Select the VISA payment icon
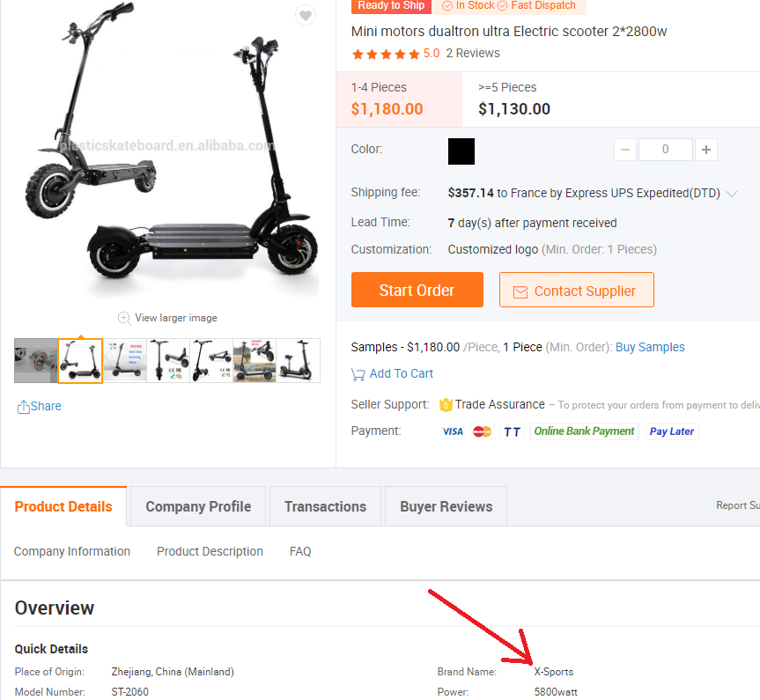760x700 pixels. point(453,431)
